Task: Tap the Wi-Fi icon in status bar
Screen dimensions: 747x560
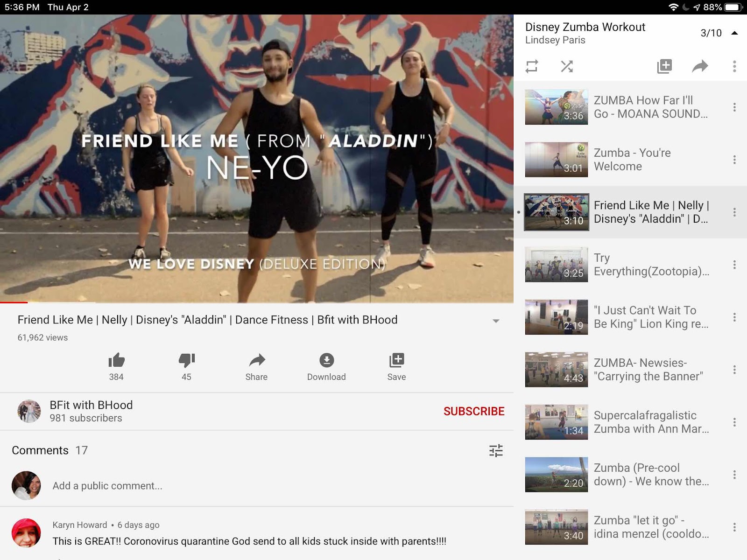Action: click(673, 7)
